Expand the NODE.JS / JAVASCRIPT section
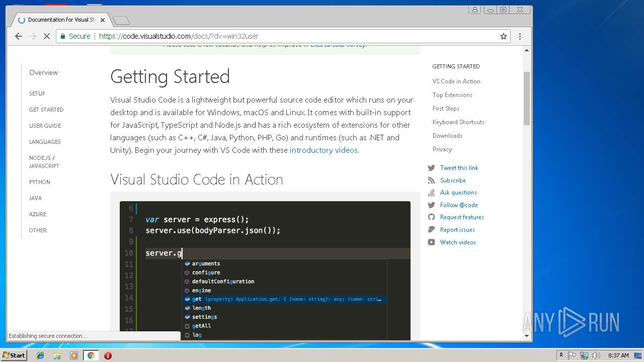Screen dimensions: 644x362 (x=44, y=162)
